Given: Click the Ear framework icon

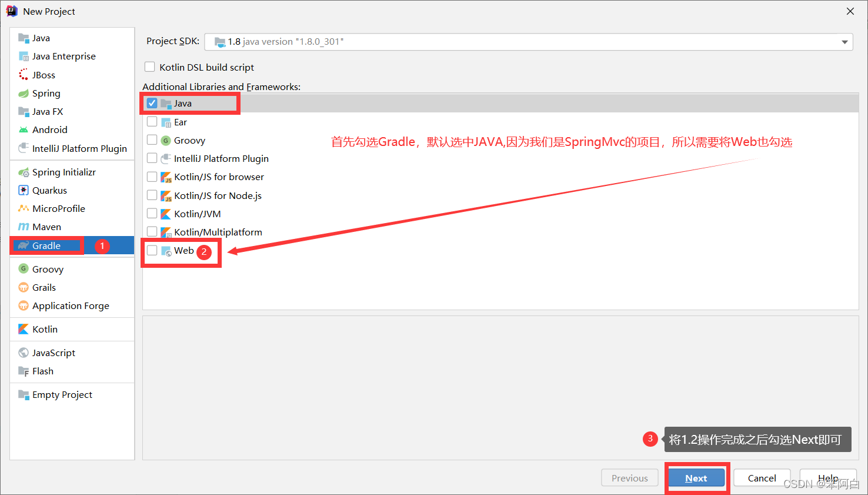Looking at the screenshot, I should pos(166,122).
